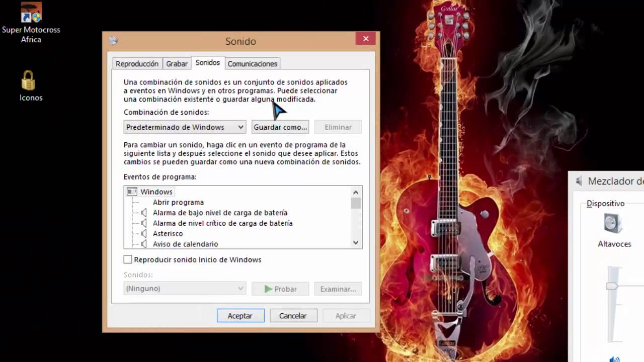
Task: Select the Sonidos tab
Action: click(x=208, y=63)
